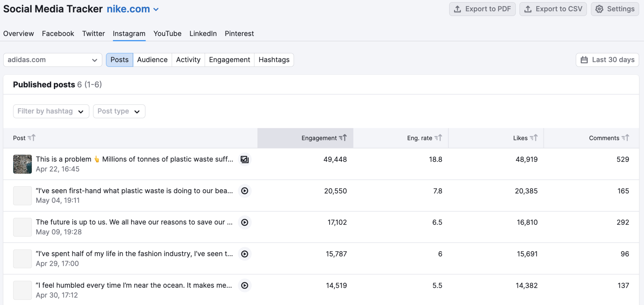Select the Instagram tab
Viewport: 644px width, 305px height.
(129, 33)
